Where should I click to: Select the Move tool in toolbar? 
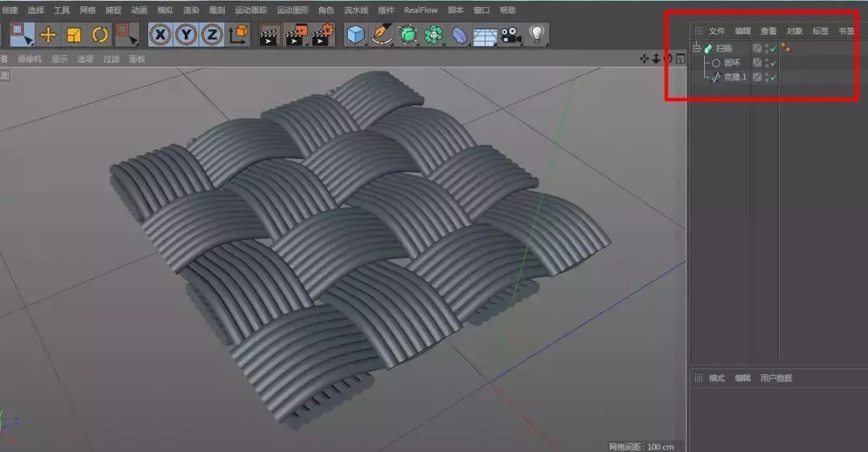[x=48, y=35]
